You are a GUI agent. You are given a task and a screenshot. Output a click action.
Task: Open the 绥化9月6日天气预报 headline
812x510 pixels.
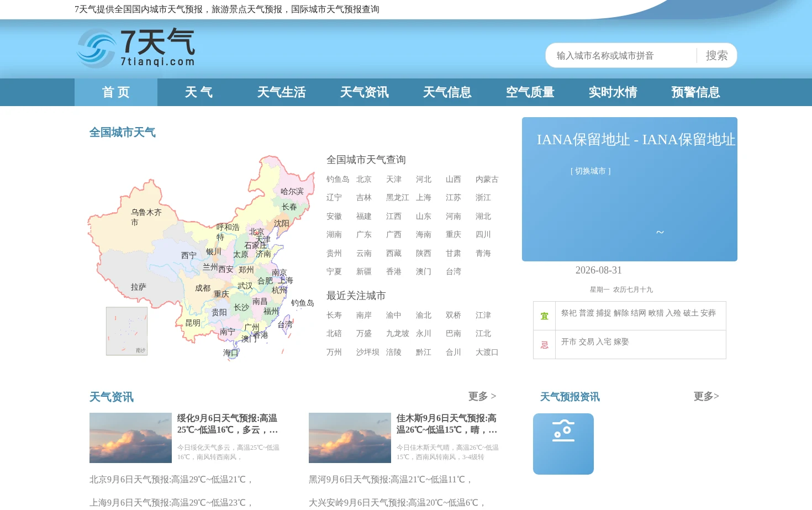coord(228,424)
